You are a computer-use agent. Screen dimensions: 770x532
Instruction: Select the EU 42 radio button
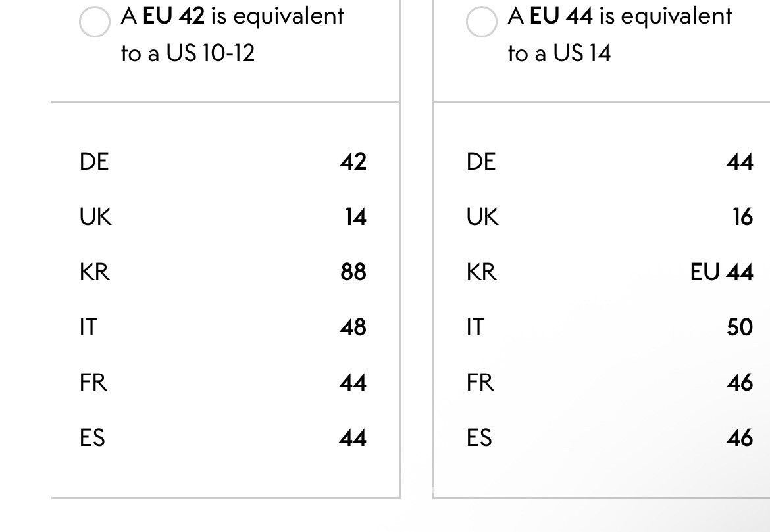click(x=94, y=22)
